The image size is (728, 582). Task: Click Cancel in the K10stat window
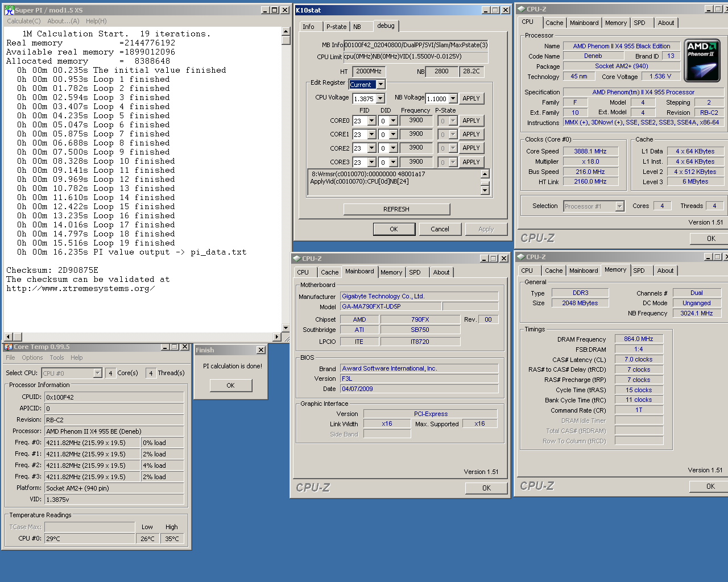(440, 229)
